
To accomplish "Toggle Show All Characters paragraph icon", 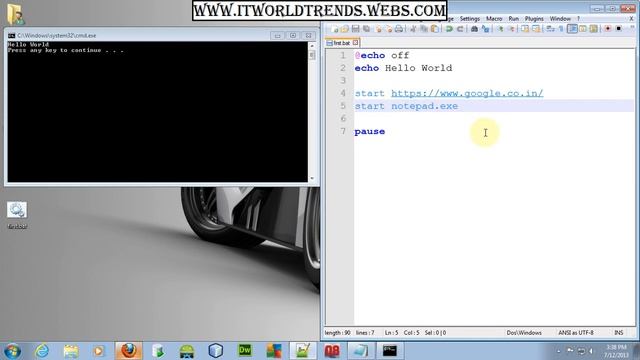I will (x=561, y=29).
